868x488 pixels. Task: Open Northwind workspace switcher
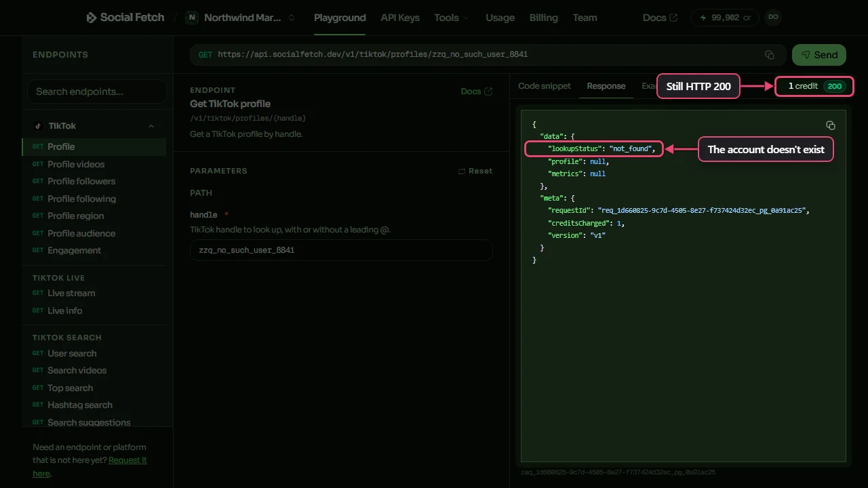click(x=241, y=18)
